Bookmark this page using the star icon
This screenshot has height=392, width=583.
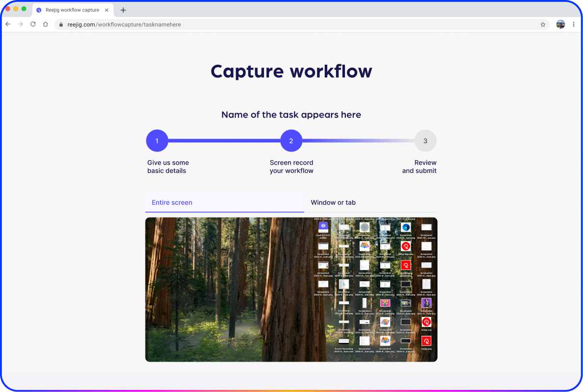tap(543, 24)
